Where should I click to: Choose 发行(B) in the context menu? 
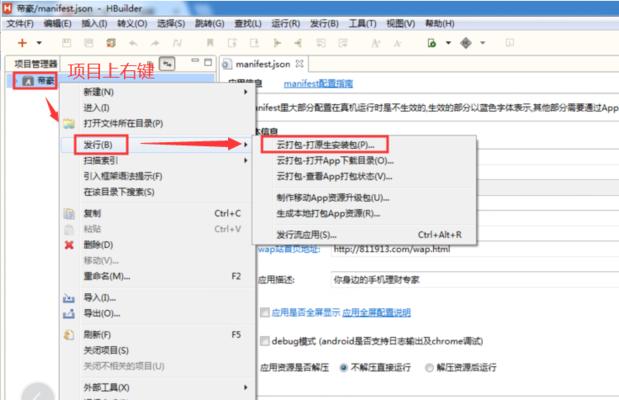157,145
